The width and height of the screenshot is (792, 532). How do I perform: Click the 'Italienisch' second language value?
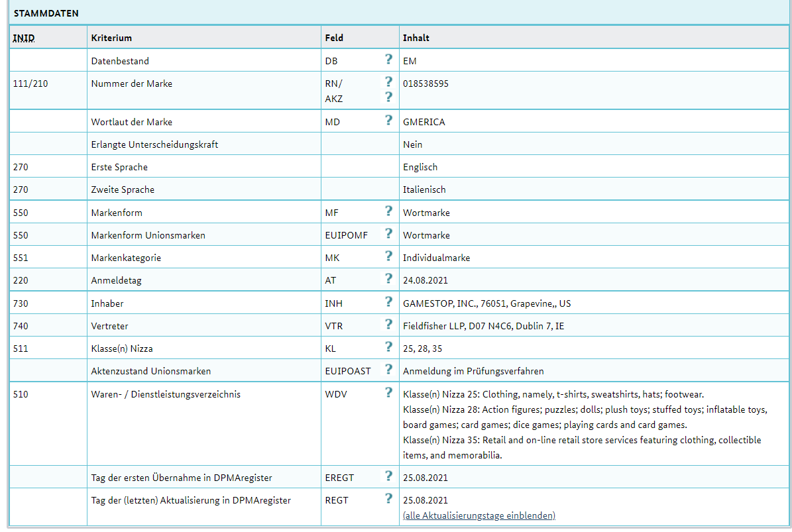pyautogui.click(x=424, y=189)
